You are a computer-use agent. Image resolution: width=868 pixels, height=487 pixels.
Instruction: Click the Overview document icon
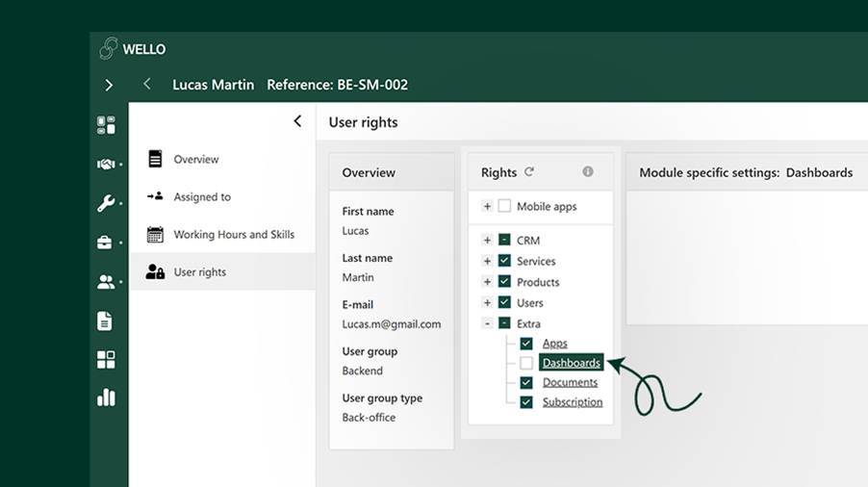pyautogui.click(x=155, y=158)
